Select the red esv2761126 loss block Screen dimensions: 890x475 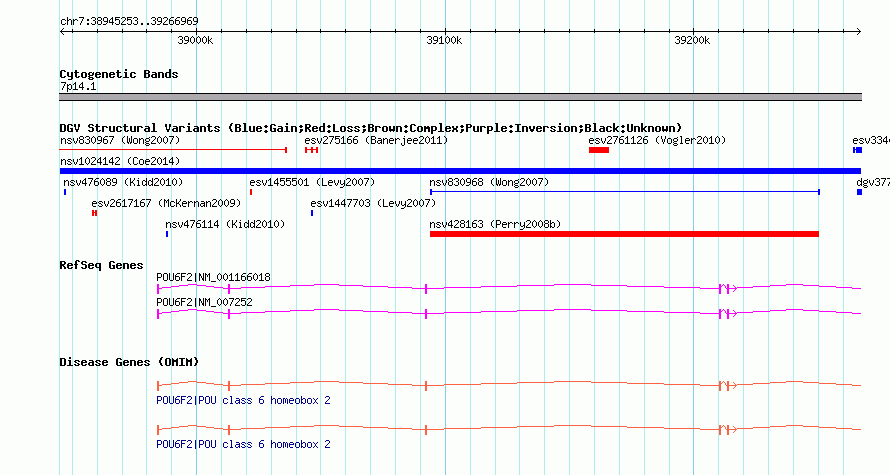(x=599, y=150)
